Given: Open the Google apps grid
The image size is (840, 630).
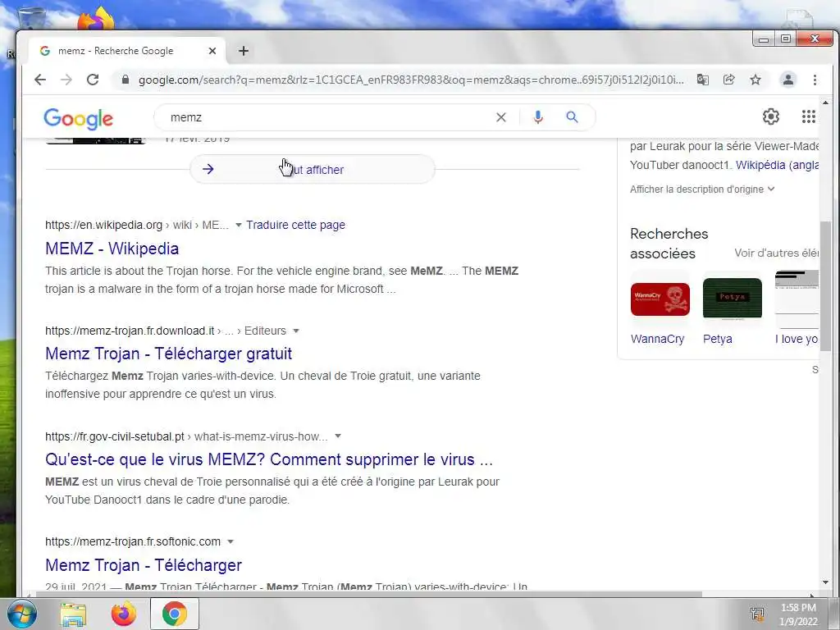Looking at the screenshot, I should coord(808,116).
